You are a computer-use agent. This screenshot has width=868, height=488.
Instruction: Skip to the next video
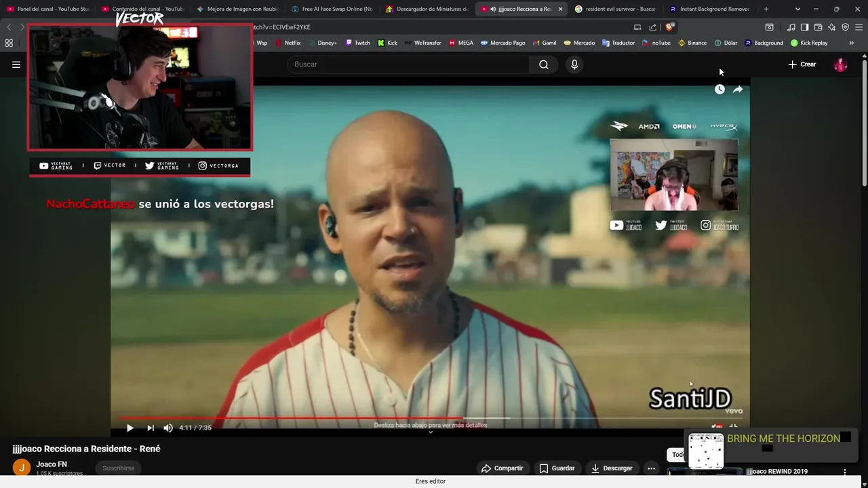tap(150, 428)
